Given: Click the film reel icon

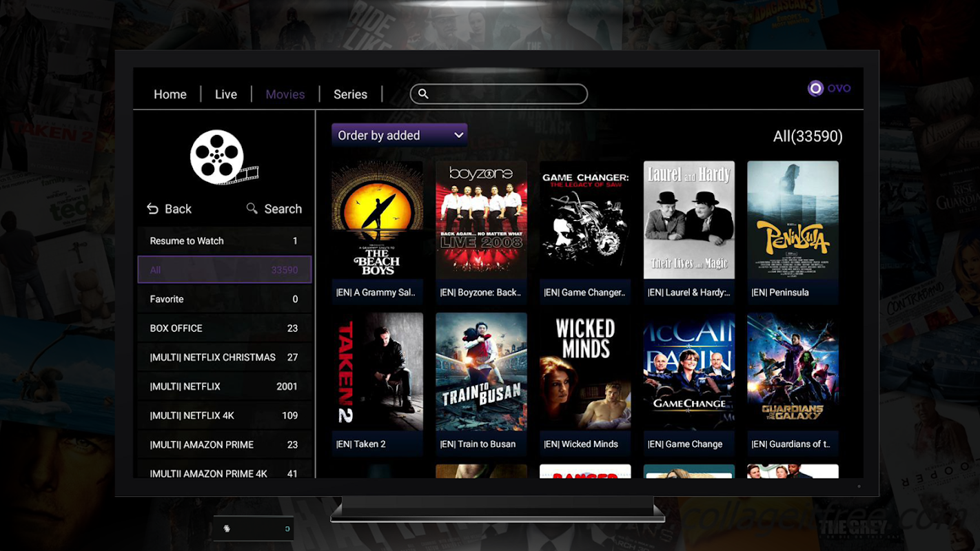Looking at the screenshot, I should coord(223,157).
